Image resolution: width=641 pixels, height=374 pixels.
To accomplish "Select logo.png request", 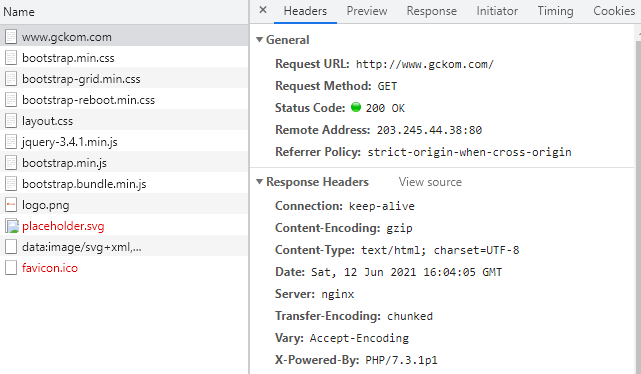I will (124, 205).
